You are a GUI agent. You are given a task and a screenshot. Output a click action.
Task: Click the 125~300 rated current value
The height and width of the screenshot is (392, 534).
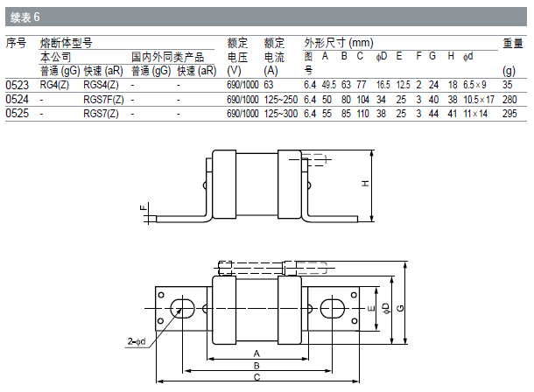coord(280,114)
